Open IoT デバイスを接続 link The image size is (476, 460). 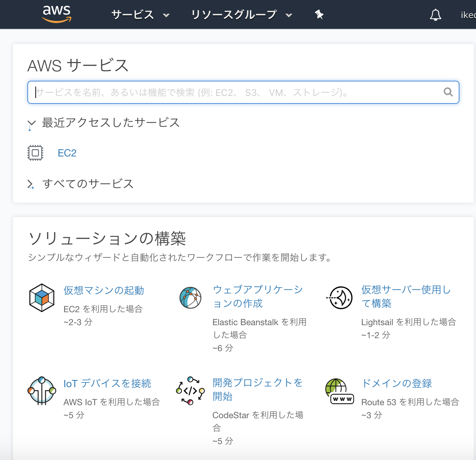[x=107, y=383]
